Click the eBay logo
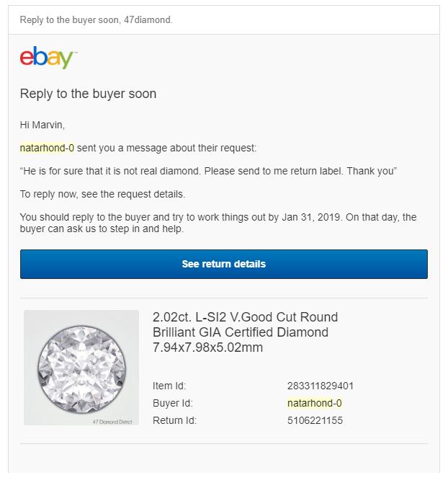 click(x=48, y=58)
